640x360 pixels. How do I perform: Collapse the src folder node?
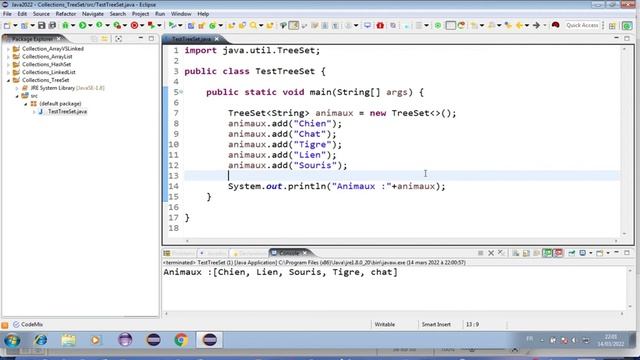point(17,96)
